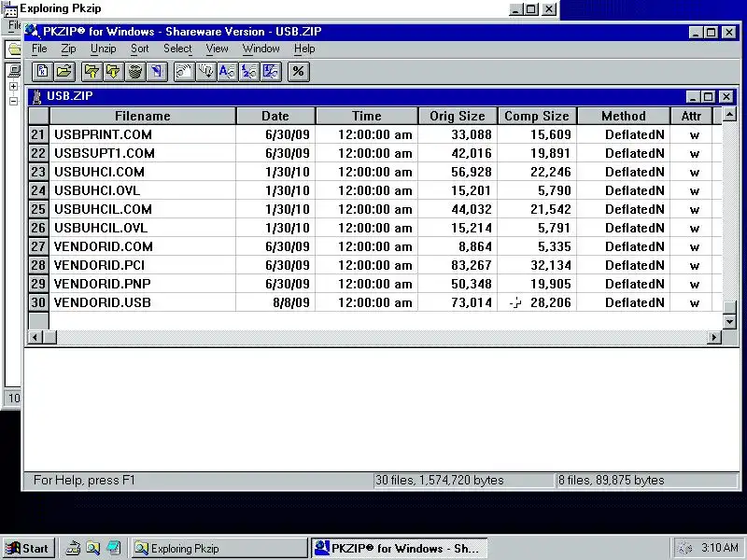The image size is (747, 560).
Task: Open the Select menu
Action: pos(177,49)
